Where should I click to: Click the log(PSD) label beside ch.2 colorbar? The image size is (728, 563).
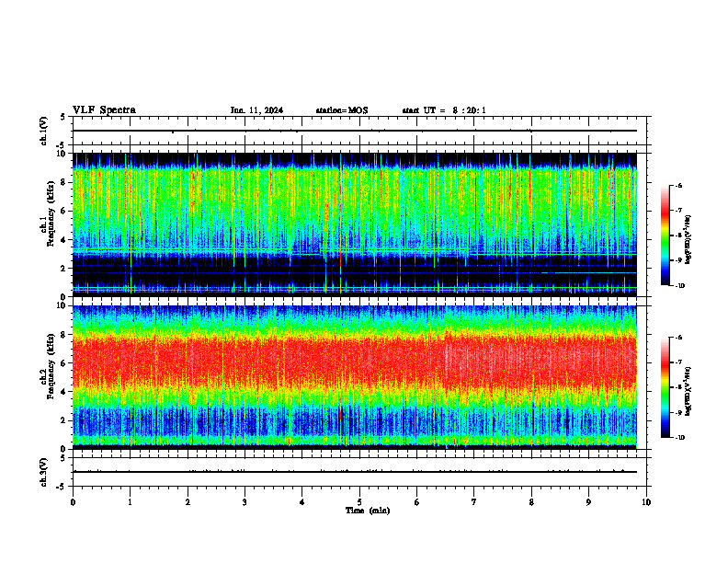689,392
